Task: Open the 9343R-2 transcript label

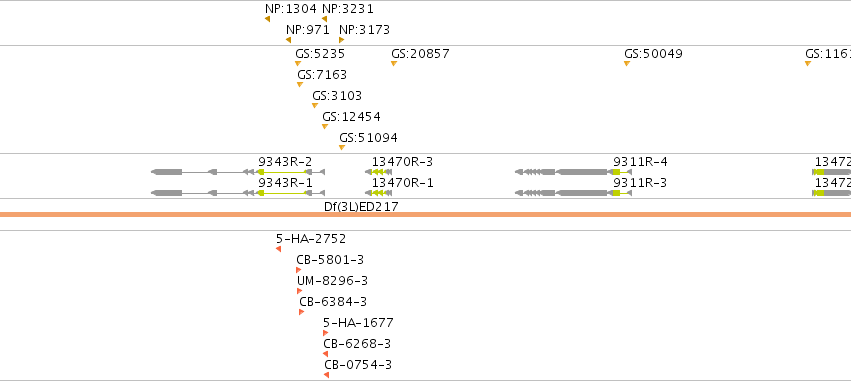Action: tap(285, 162)
